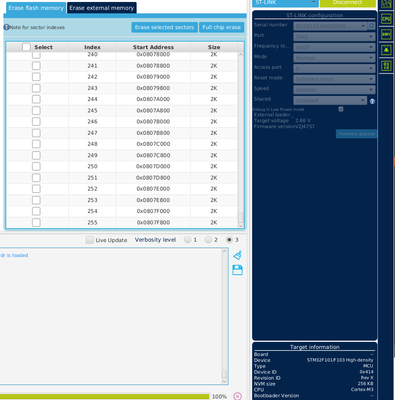The image size is (395, 400).
Task: Set verbosity level to 3
Action: [x=229, y=240]
